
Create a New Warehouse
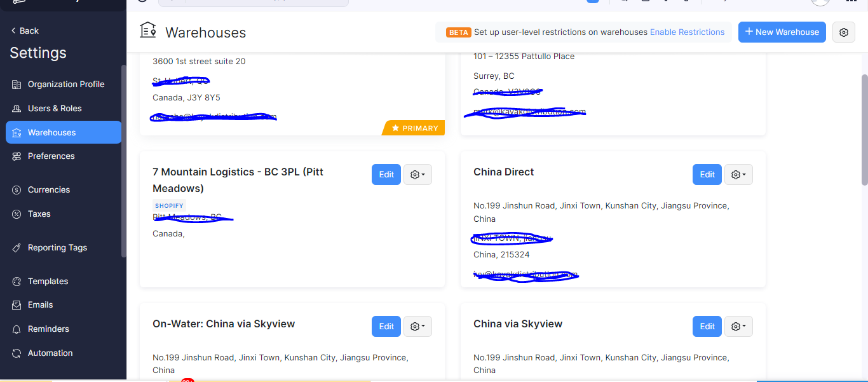click(782, 32)
